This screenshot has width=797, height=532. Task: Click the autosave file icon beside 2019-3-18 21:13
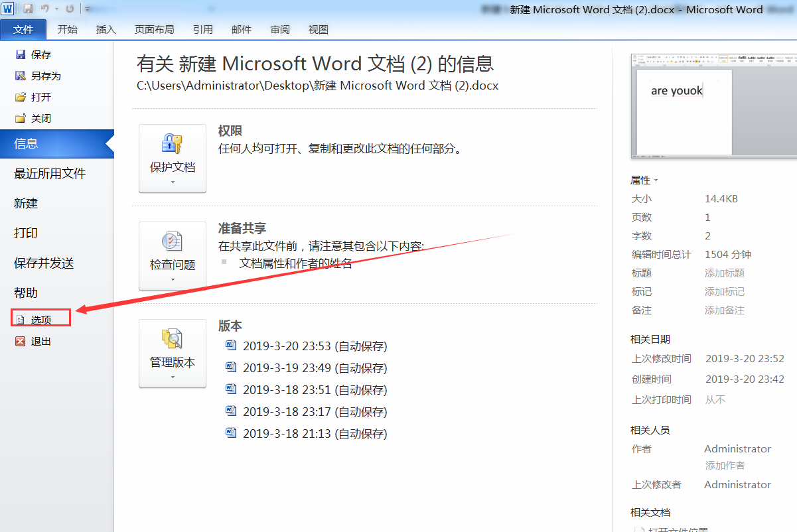231,433
